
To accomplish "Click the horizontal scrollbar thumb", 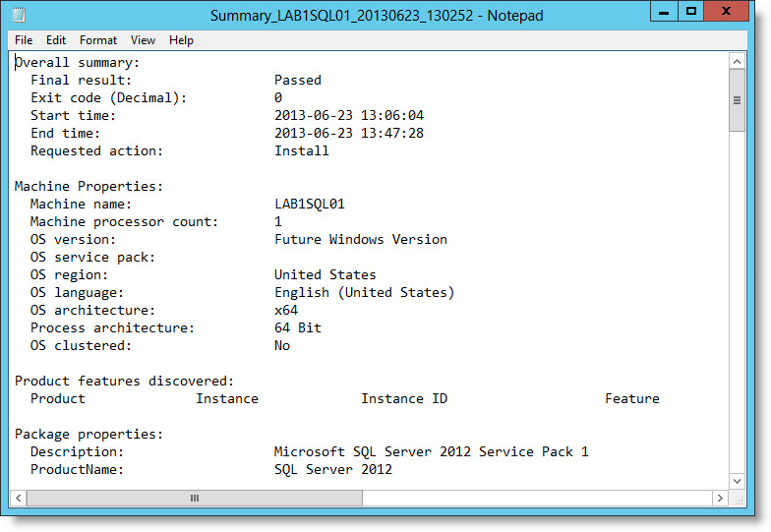I will (195, 498).
